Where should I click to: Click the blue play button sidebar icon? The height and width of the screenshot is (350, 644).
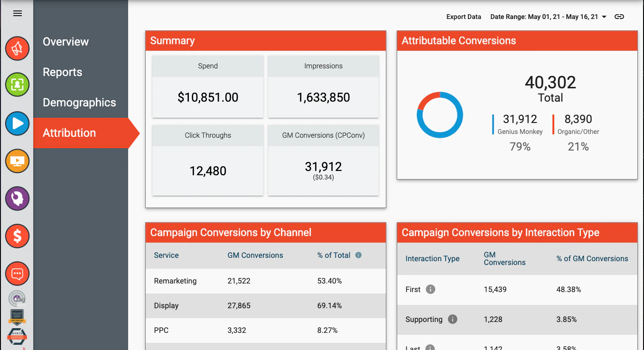pyautogui.click(x=18, y=123)
